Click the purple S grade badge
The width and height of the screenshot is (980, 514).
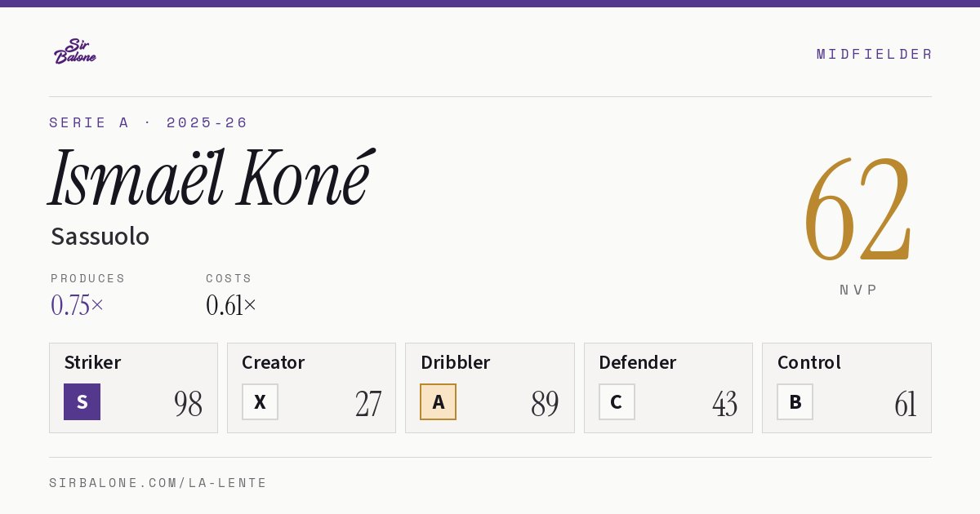[x=82, y=401]
